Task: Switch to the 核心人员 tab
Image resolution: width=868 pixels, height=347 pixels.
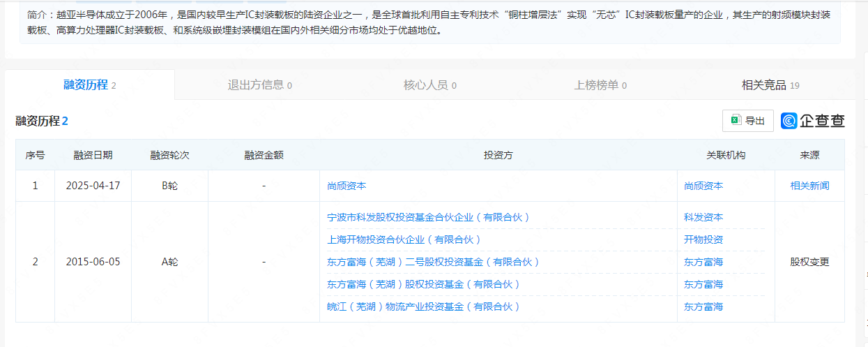Action: pyautogui.click(x=429, y=85)
